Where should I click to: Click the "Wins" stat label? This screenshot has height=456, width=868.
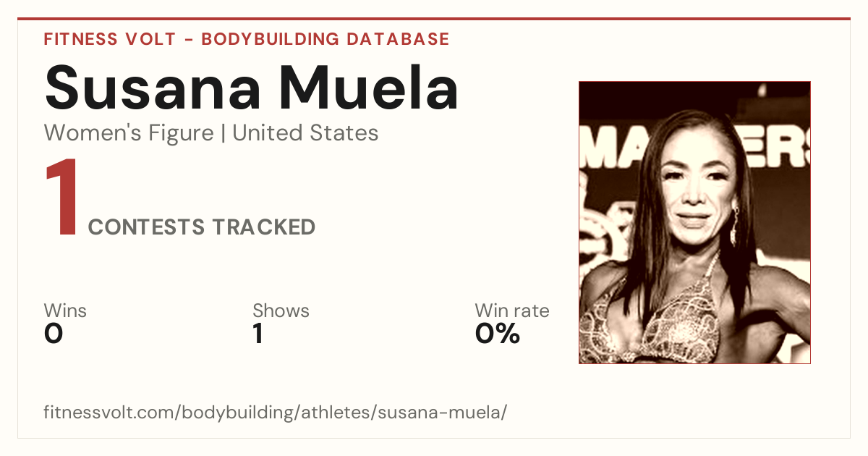(x=65, y=311)
